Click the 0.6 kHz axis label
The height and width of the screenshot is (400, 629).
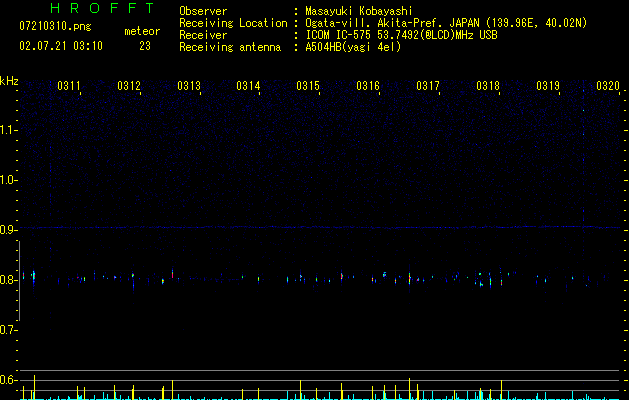[x=8, y=380]
